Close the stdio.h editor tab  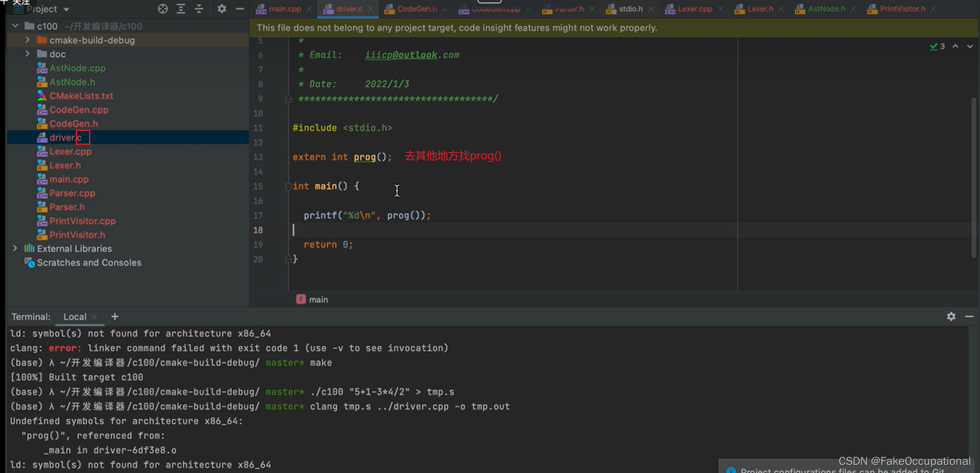point(651,9)
